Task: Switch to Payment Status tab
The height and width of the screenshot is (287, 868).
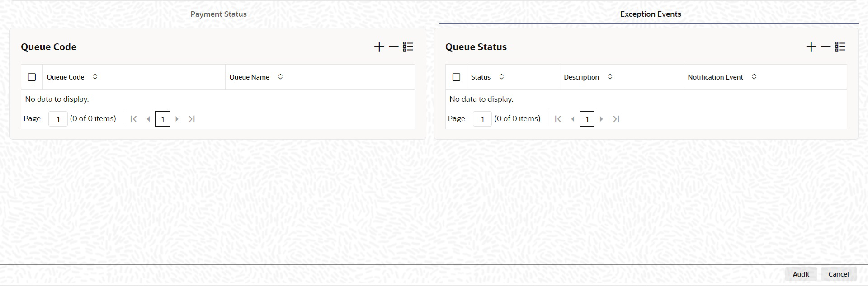Action: coord(218,14)
